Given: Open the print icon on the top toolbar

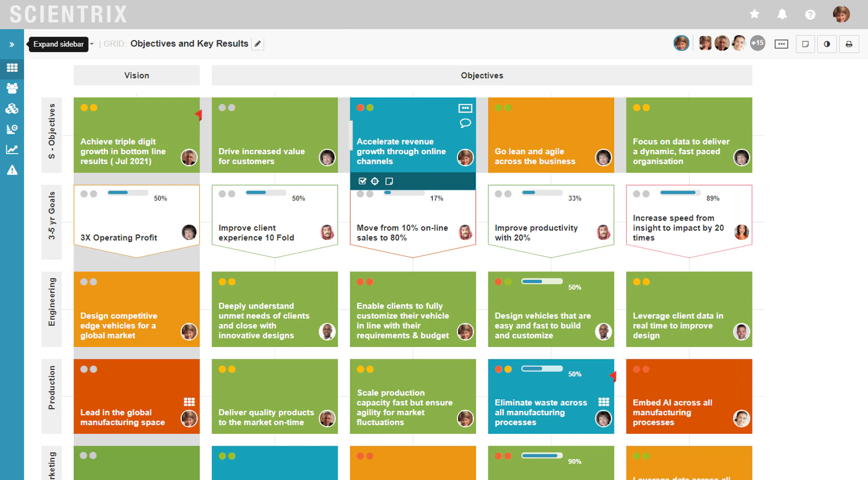Looking at the screenshot, I should 849,44.
